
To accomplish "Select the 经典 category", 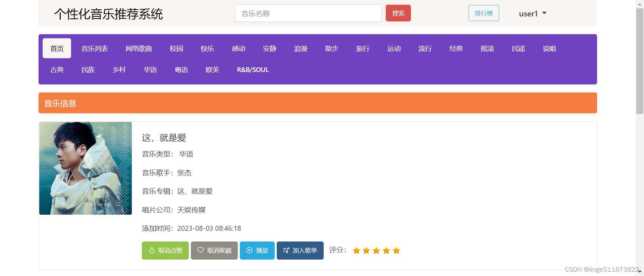I will (x=456, y=48).
